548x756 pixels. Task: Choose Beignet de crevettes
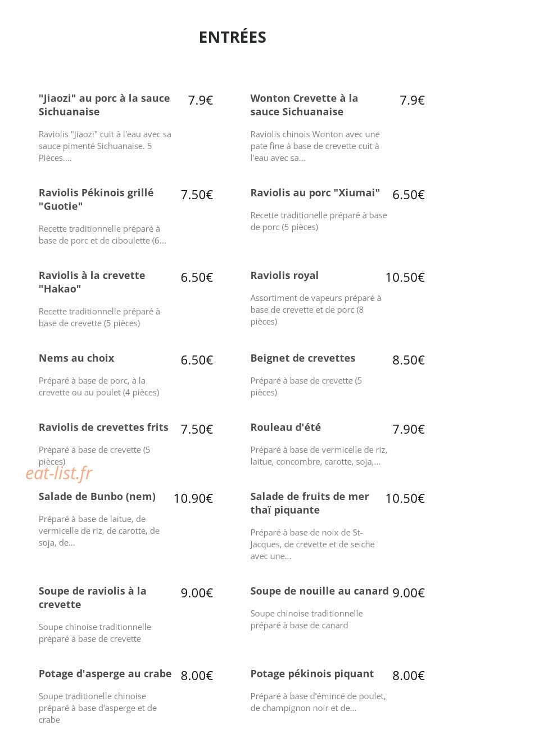[x=303, y=358]
